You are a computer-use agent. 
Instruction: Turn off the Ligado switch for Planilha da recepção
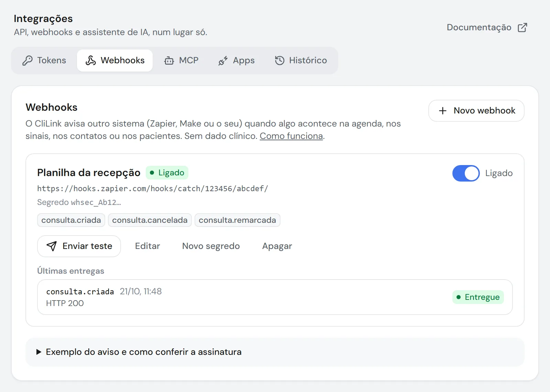click(466, 173)
